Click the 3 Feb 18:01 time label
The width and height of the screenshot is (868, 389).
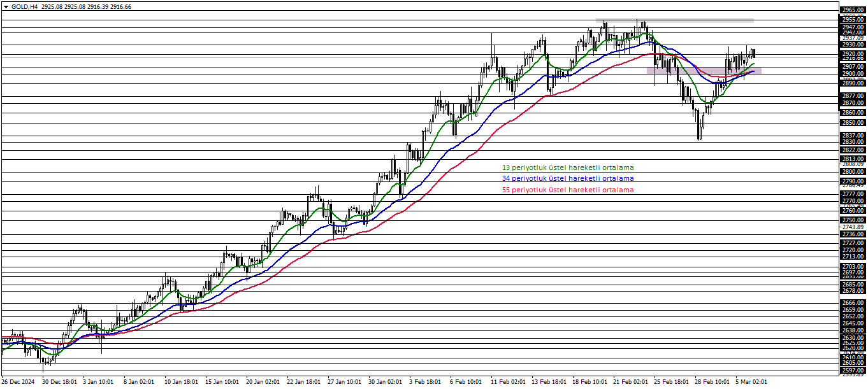[425, 383]
